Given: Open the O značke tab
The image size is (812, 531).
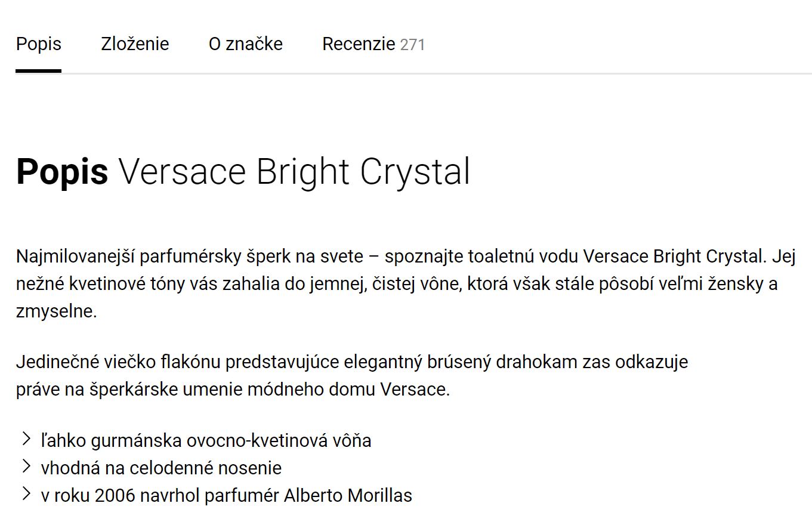Looking at the screenshot, I should 246,44.
